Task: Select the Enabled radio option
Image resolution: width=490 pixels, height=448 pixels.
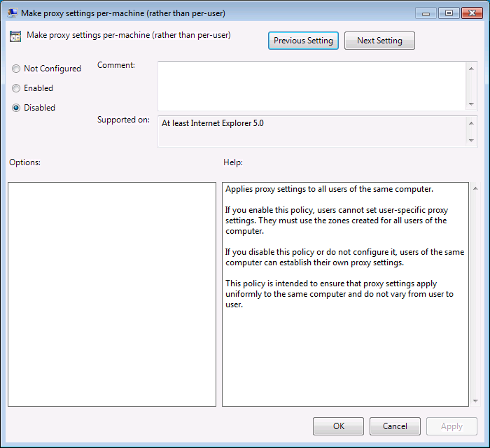Action: point(32,88)
